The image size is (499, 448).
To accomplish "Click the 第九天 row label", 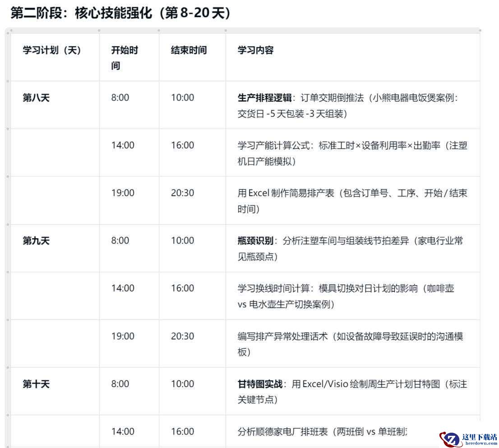I will click(x=36, y=241).
